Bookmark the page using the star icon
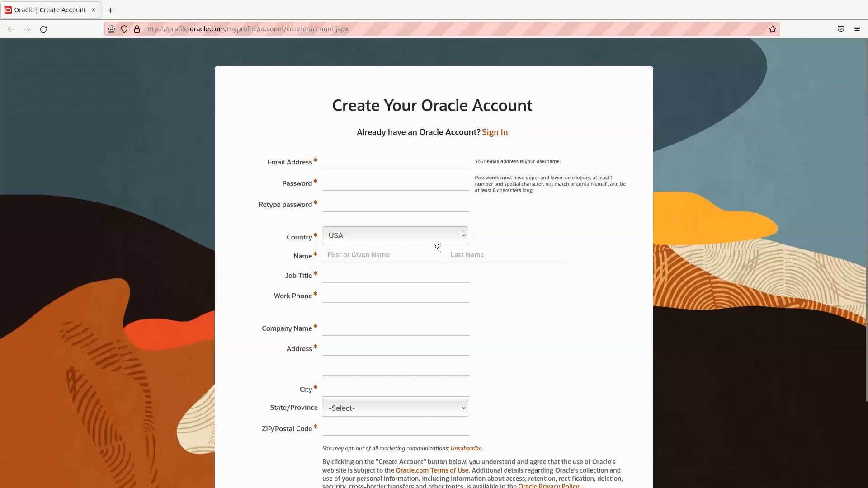Viewport: 868px width, 488px height. coord(773,28)
